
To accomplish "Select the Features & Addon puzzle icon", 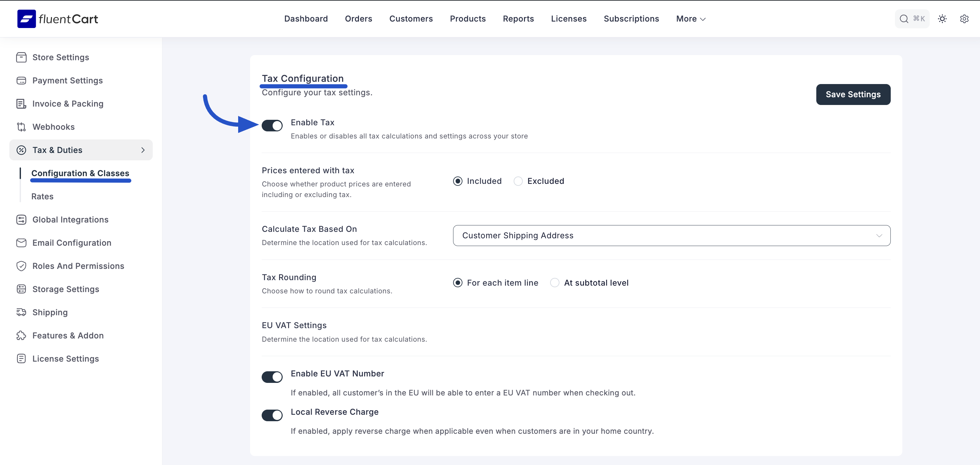I will click(21, 335).
